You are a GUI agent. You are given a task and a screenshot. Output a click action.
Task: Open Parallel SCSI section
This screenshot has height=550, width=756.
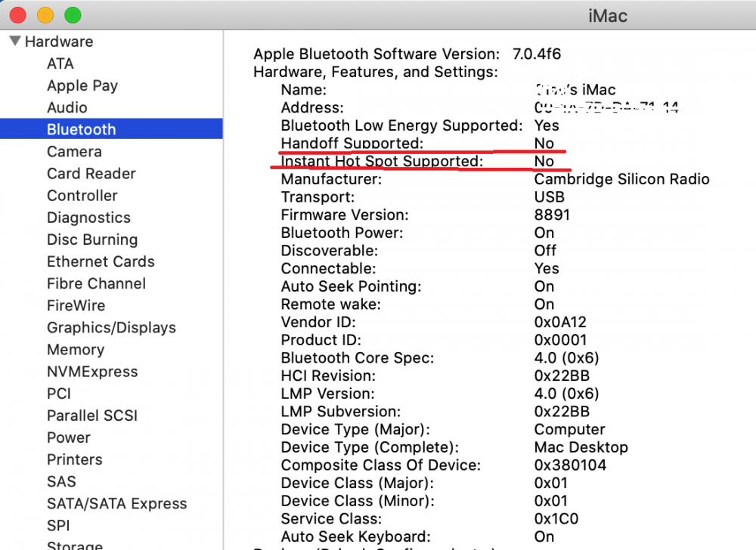tap(92, 416)
